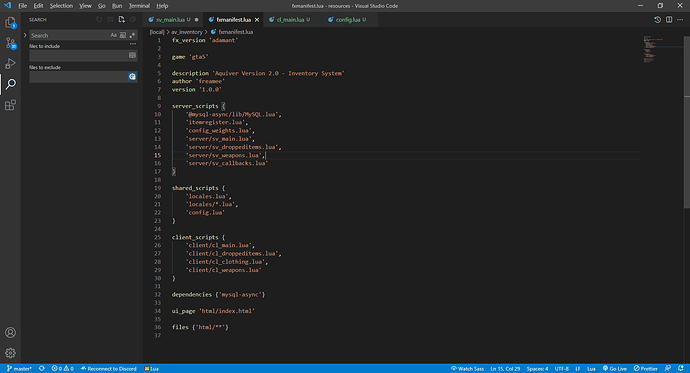Screen dimensions: 690x373
Task: Select the Search magnifier in activity bar
Action: point(11,84)
